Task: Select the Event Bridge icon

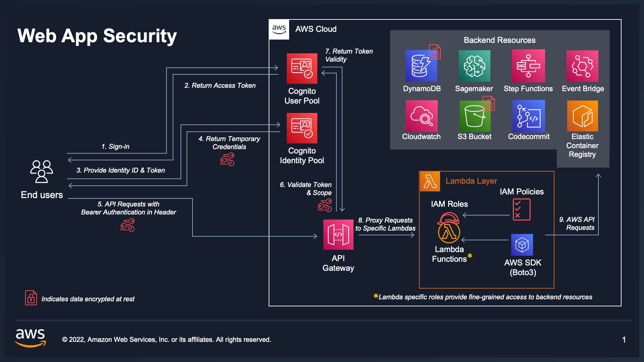Action: pos(582,66)
